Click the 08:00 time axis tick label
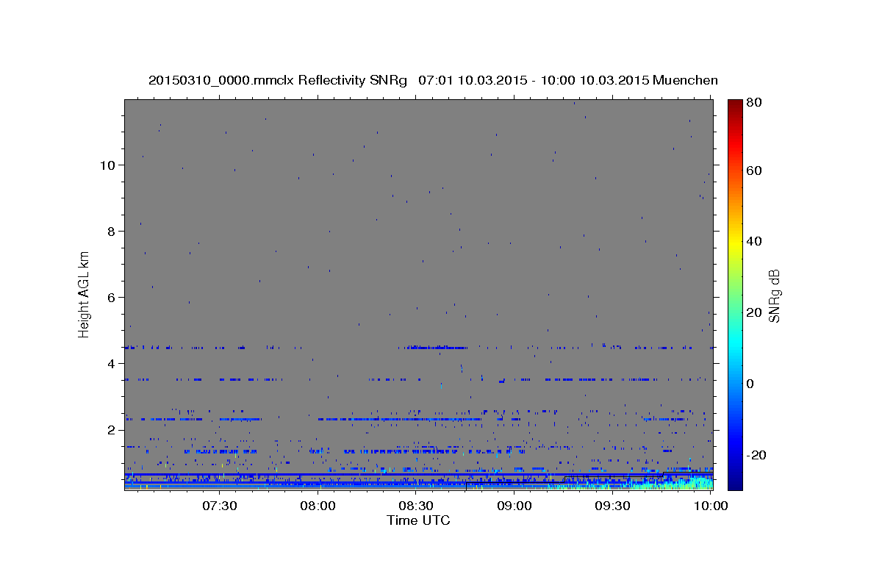882x588 pixels. point(318,506)
